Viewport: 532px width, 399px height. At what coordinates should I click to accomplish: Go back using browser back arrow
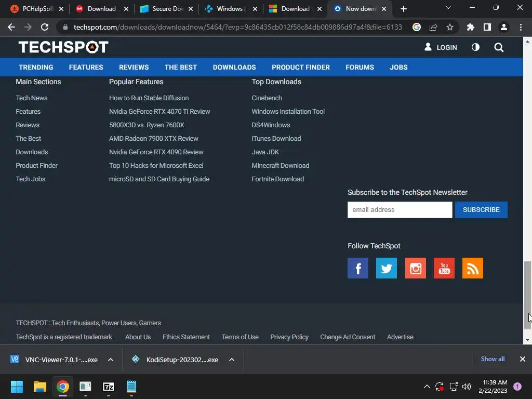click(11, 27)
